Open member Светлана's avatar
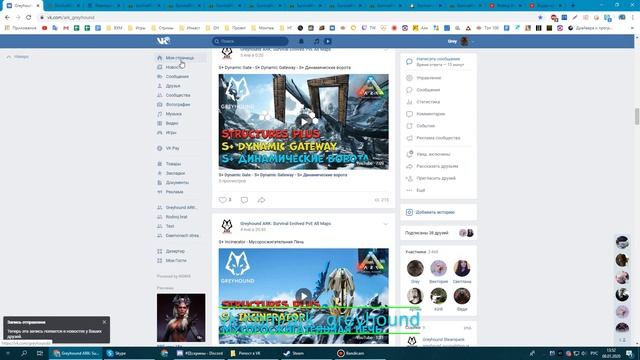Screen dimensions: 640x360 click(x=462, y=268)
